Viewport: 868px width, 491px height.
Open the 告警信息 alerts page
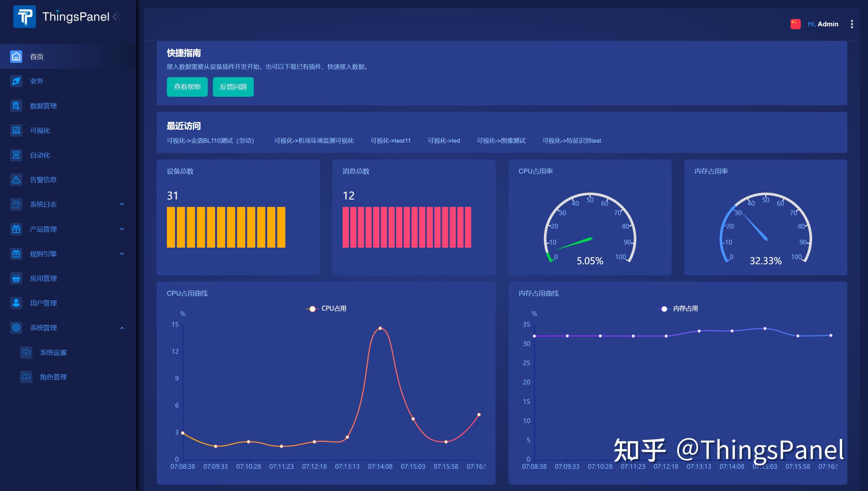coord(44,180)
